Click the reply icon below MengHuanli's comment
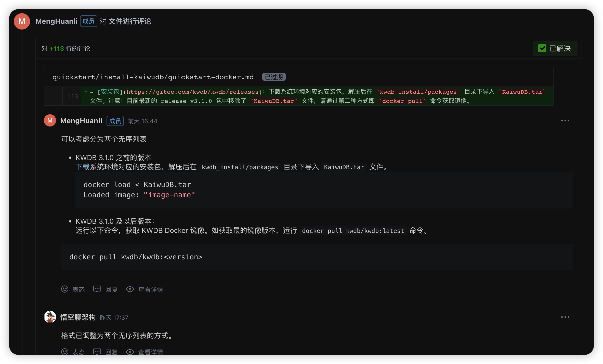 (x=97, y=289)
